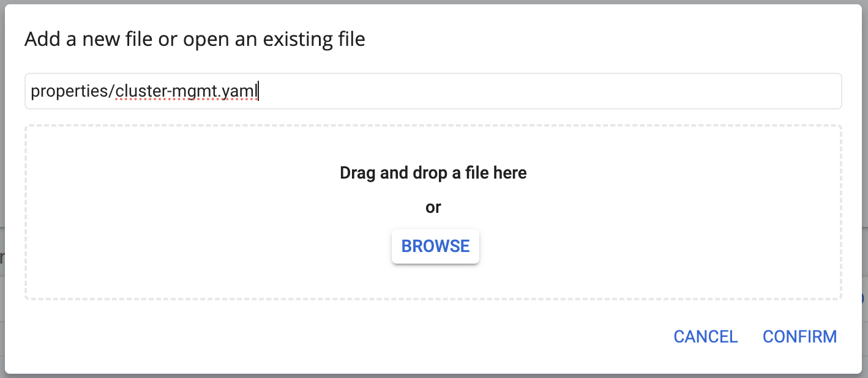Screen dimensions: 868x378
Task: Click empty drop zone area left of BROWSE
Action: 208,246
